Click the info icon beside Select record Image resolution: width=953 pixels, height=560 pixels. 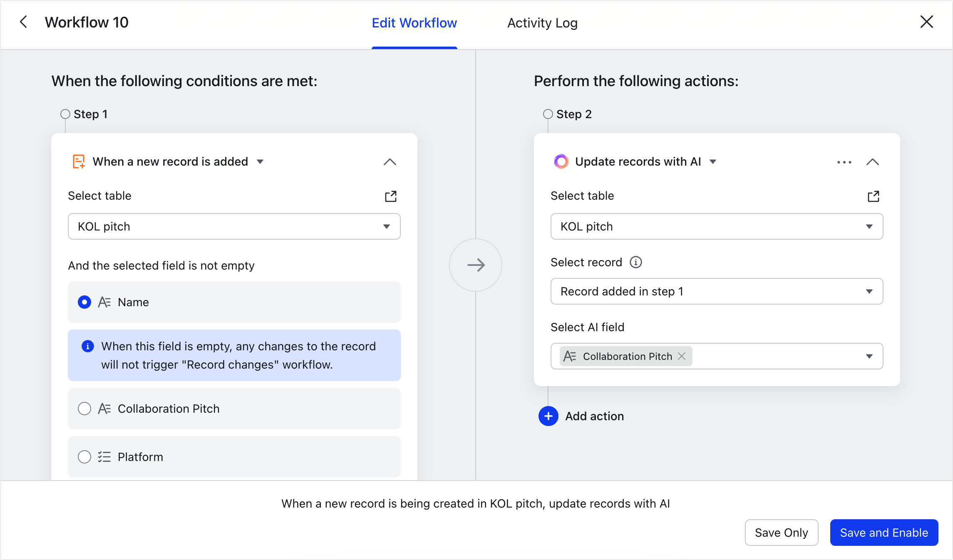(x=635, y=262)
